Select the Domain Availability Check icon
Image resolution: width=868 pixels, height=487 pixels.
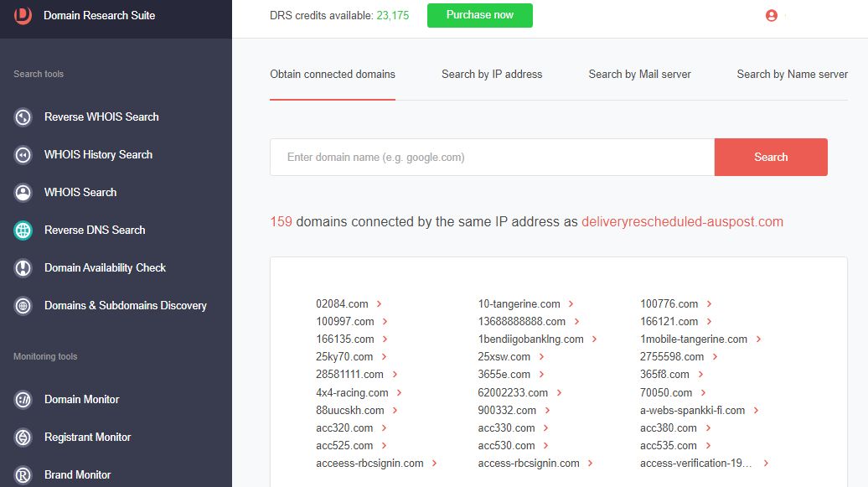23,267
